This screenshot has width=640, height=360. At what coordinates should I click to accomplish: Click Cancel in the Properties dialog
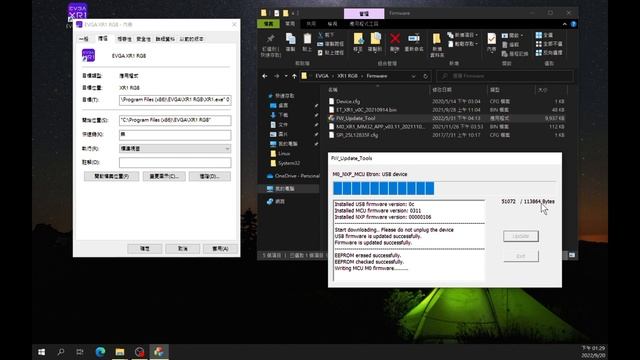182,248
